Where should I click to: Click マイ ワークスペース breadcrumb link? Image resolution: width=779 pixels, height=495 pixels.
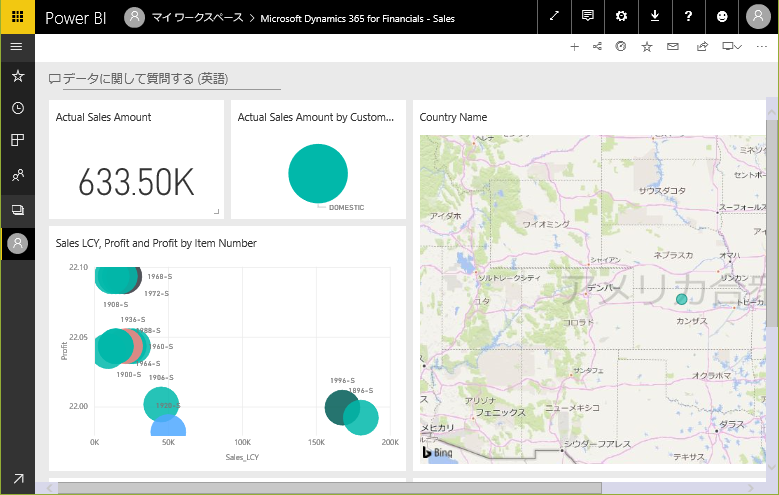point(197,18)
